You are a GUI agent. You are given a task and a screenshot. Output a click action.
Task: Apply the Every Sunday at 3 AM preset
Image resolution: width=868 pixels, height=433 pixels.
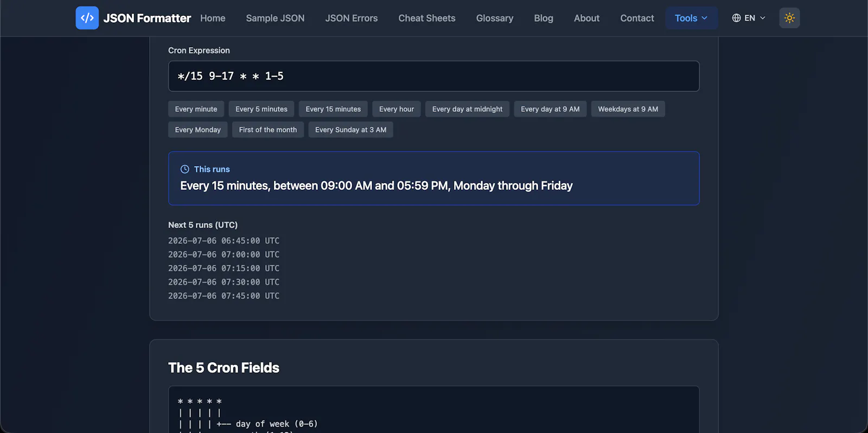[350, 130]
